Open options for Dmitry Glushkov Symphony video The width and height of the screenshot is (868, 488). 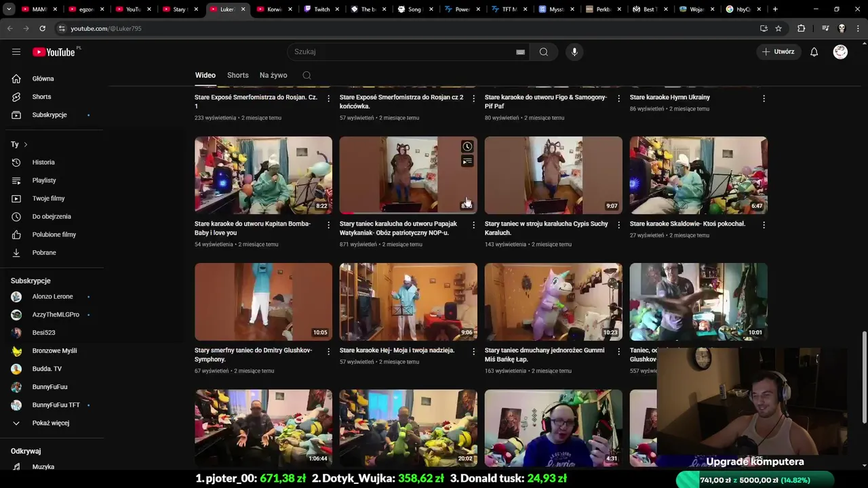coord(328,352)
